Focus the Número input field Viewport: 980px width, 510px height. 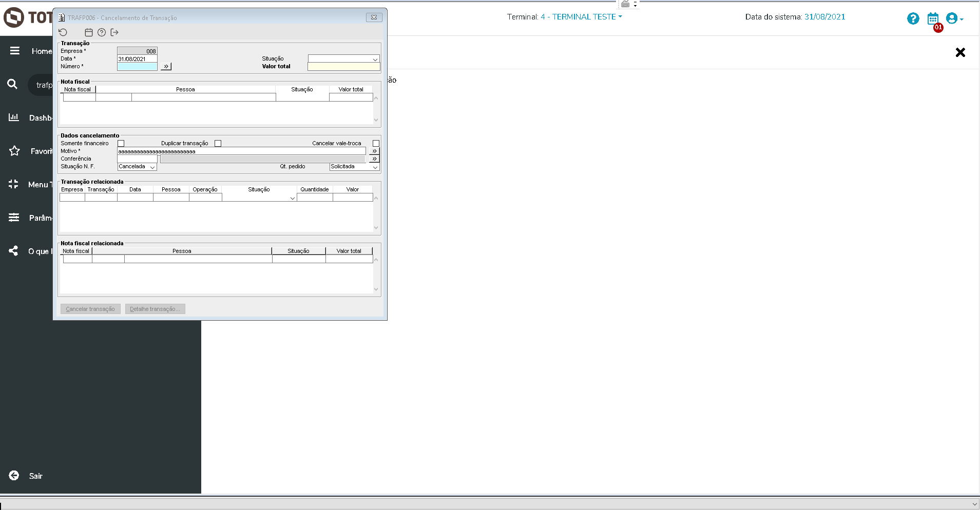click(137, 67)
